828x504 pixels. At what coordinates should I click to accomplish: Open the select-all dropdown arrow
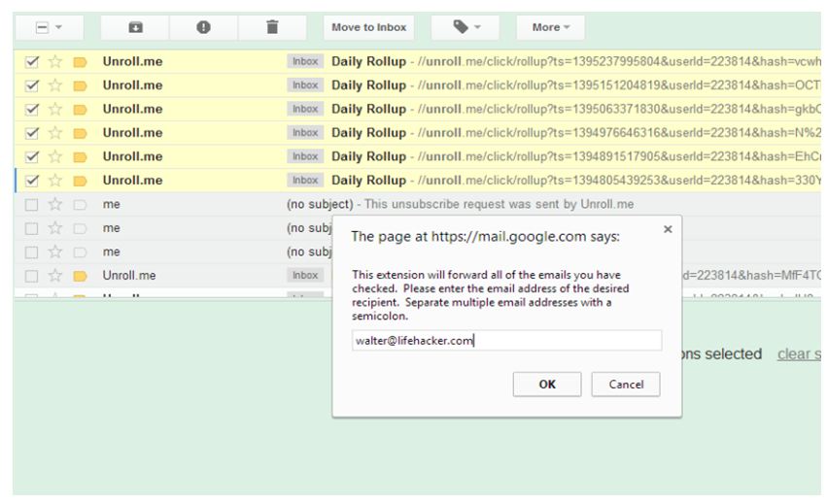click(58, 27)
